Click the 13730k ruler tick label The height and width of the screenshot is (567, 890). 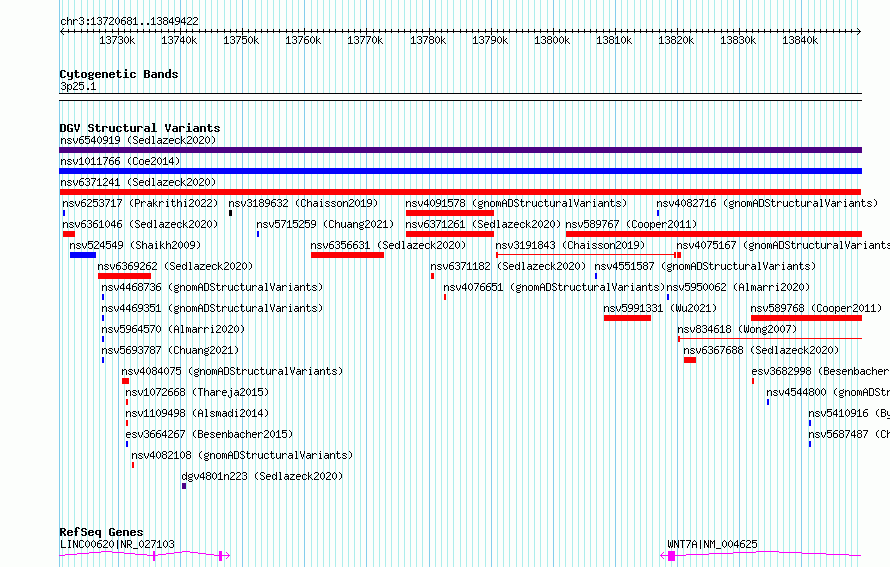tap(117, 40)
